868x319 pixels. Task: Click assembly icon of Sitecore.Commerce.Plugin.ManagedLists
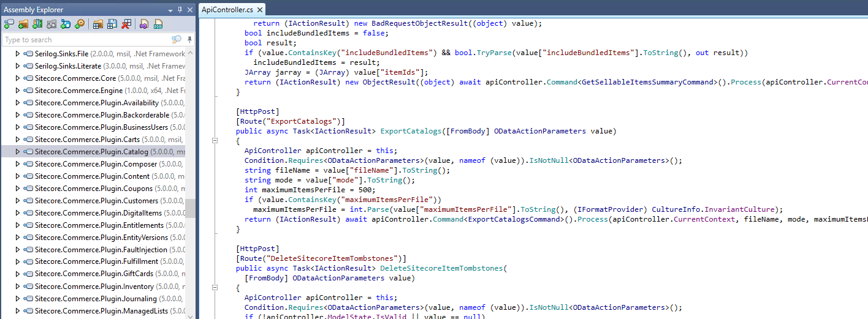(28, 311)
